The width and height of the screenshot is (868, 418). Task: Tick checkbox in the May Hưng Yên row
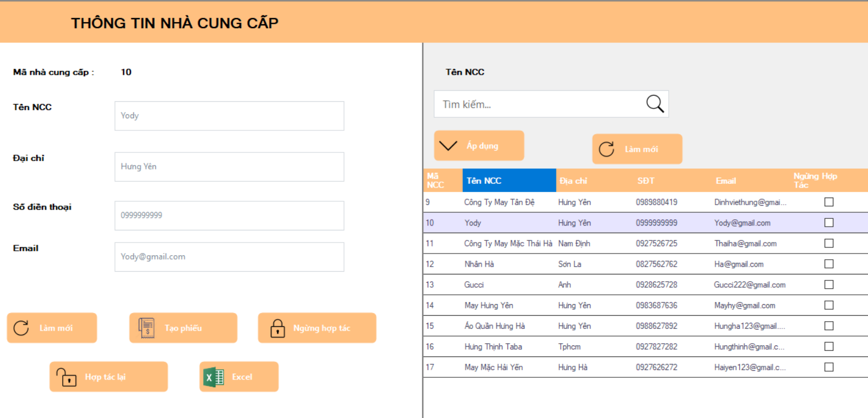[829, 305]
